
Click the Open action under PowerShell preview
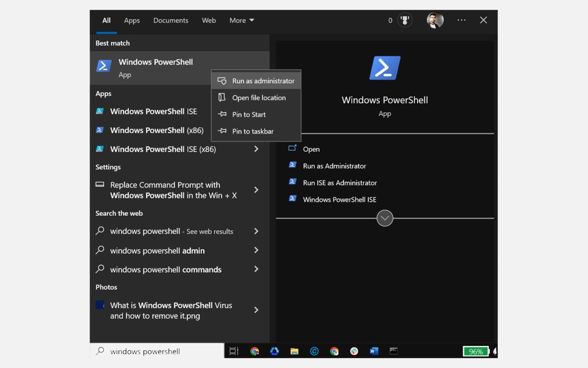click(312, 149)
